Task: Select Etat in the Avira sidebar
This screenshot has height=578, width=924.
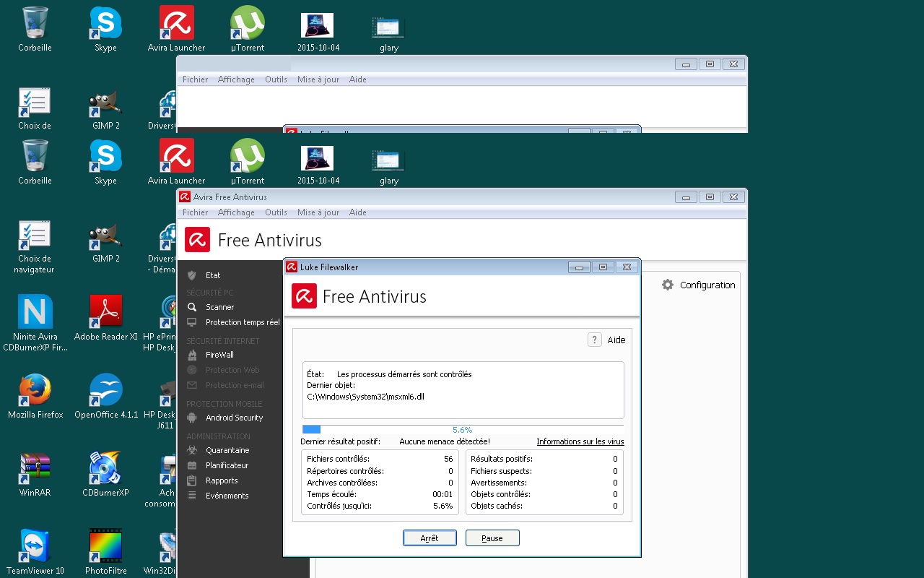Action: [213, 275]
